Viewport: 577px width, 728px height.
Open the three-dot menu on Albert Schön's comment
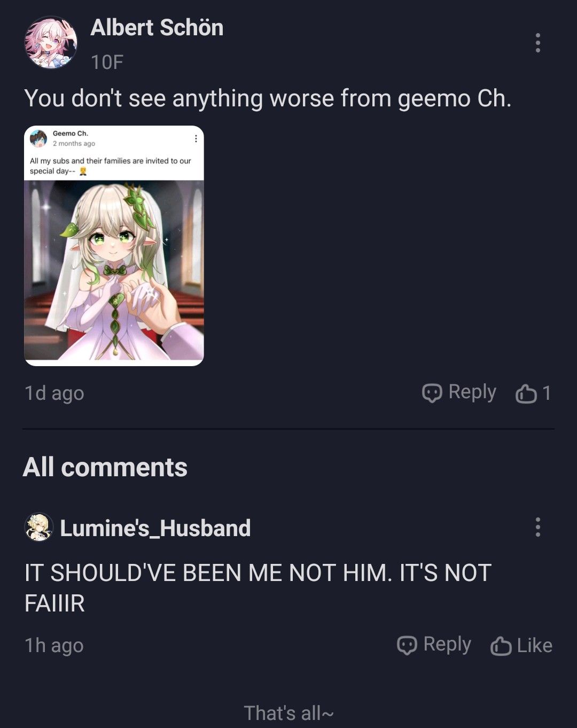[537, 43]
